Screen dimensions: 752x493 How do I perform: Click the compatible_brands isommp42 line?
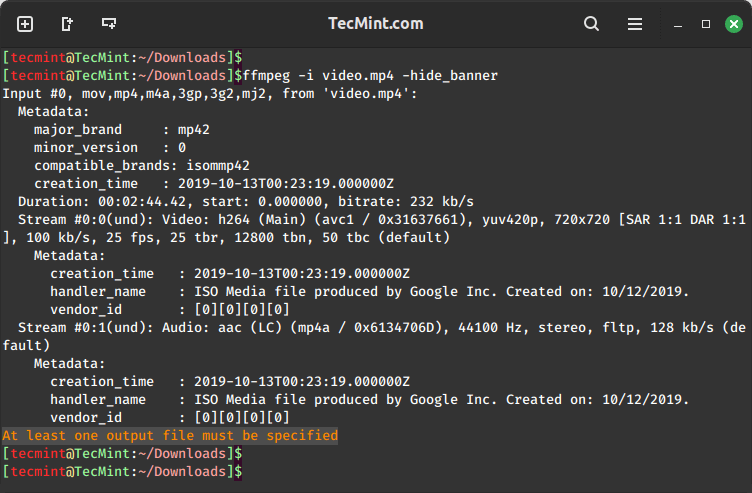tap(141, 165)
